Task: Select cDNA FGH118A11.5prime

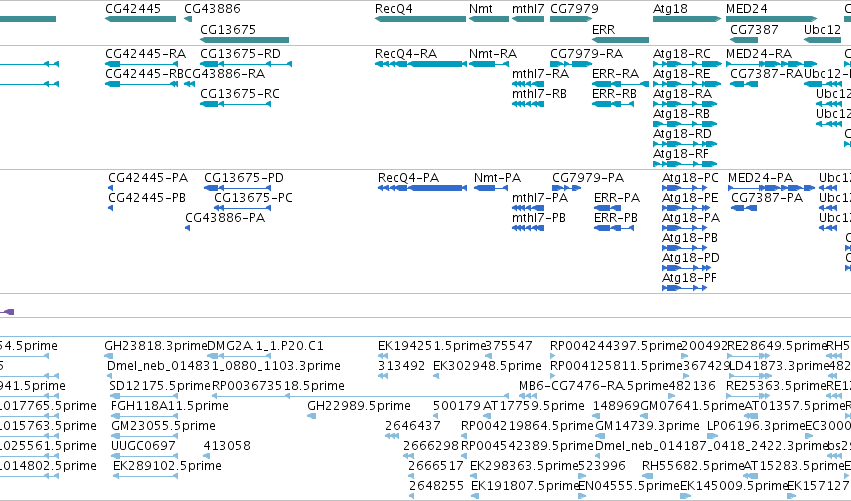Action: 144,416
